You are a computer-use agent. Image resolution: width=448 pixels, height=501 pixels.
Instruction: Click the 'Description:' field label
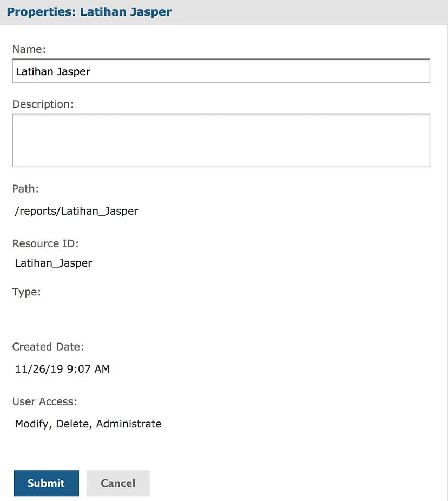[43, 104]
